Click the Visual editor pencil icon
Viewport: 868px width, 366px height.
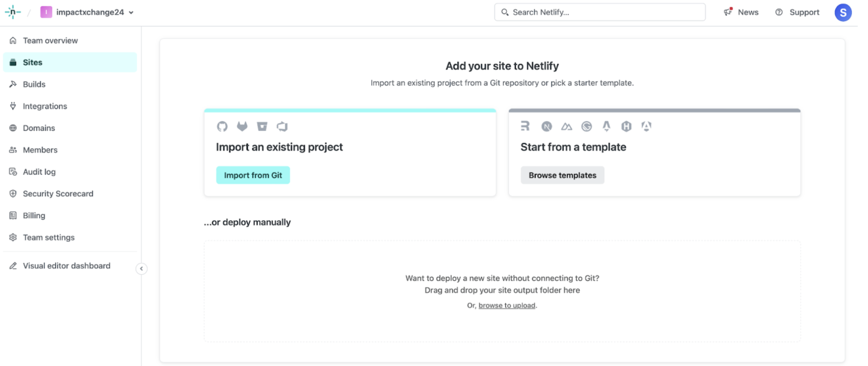13,266
